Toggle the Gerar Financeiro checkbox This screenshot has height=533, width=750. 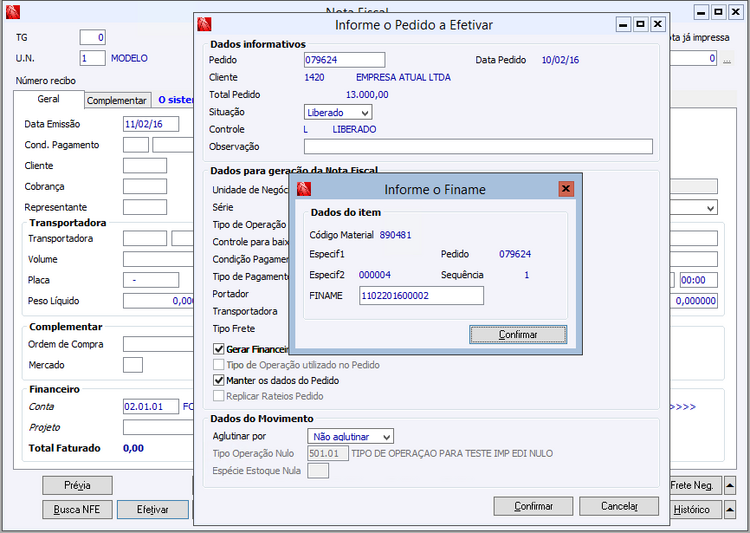tap(219, 349)
